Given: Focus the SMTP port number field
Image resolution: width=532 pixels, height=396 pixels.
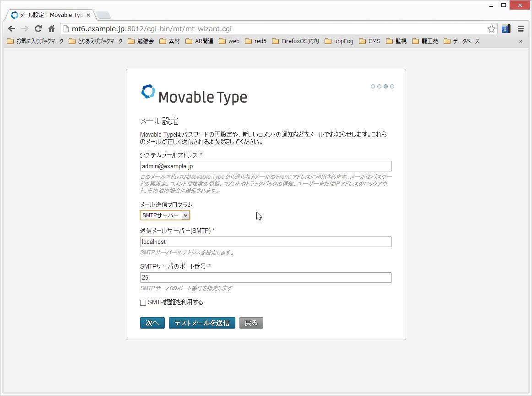Looking at the screenshot, I should click(x=266, y=277).
